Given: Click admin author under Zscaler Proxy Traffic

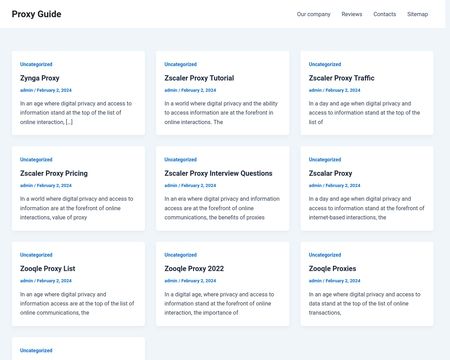Looking at the screenshot, I should (x=315, y=90).
